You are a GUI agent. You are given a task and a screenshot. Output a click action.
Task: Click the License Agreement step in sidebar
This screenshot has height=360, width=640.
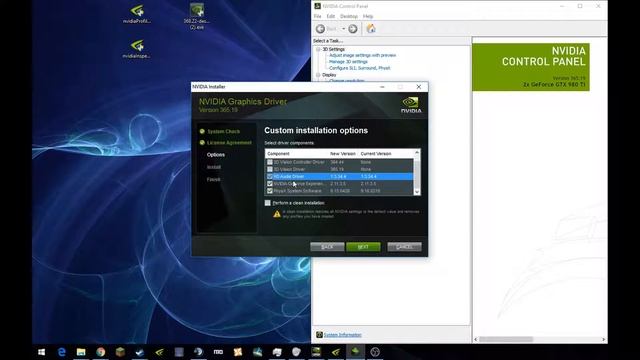point(229,143)
